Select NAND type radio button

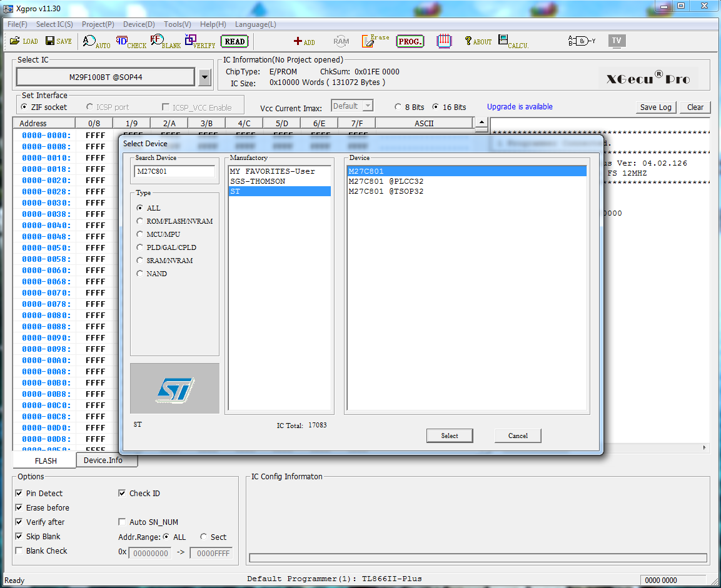[140, 273]
